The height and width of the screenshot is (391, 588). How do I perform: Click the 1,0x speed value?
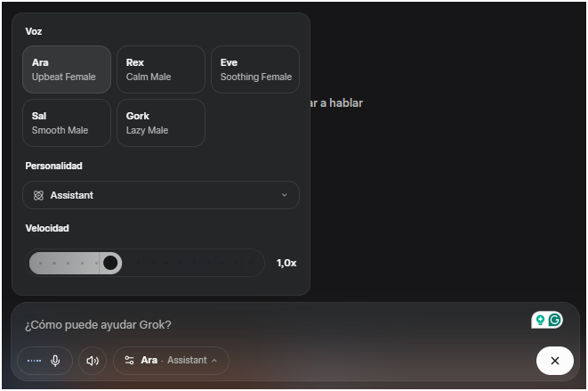pos(286,263)
